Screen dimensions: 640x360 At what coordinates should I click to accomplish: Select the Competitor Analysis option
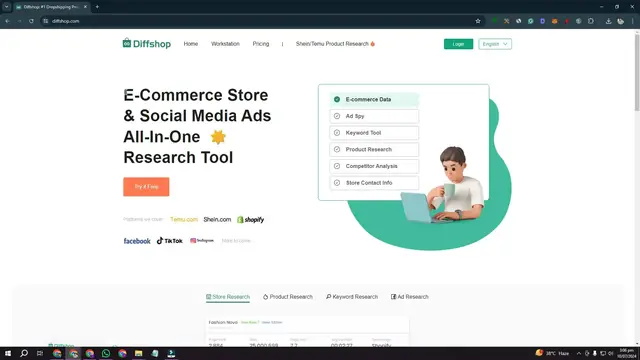click(x=374, y=166)
